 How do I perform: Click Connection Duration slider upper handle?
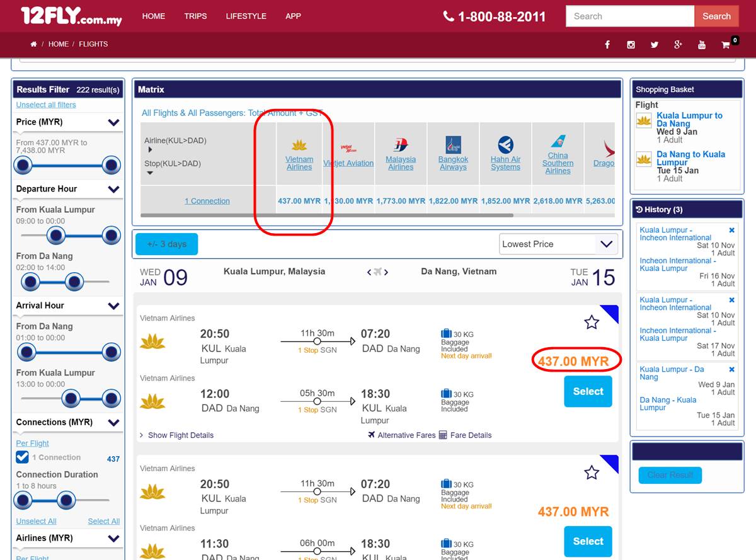click(66, 501)
